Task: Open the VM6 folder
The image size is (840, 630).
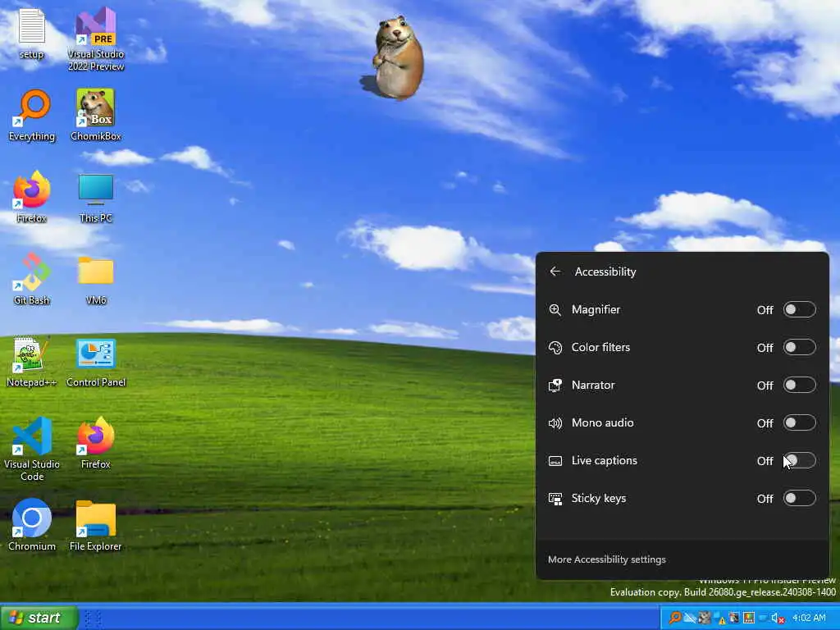Action: 95,279
